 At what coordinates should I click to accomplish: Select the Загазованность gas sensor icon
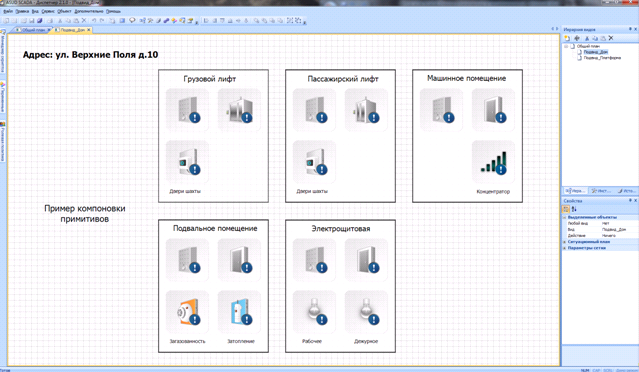187,313
